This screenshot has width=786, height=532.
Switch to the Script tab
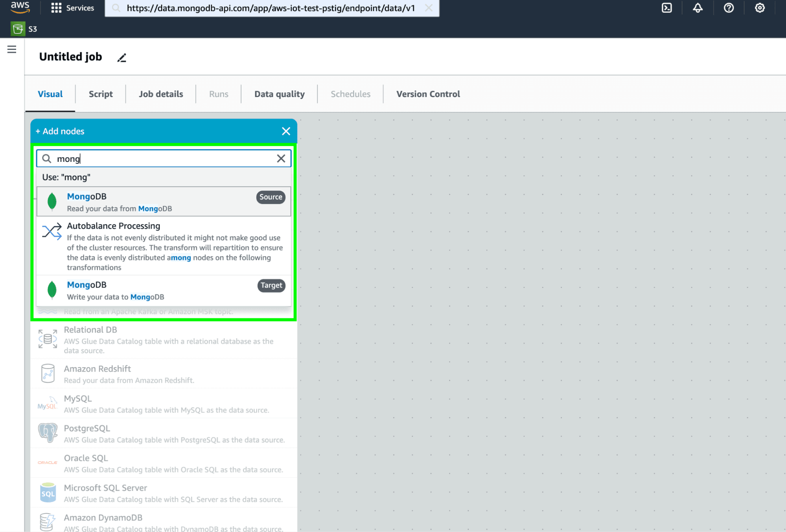[101, 94]
